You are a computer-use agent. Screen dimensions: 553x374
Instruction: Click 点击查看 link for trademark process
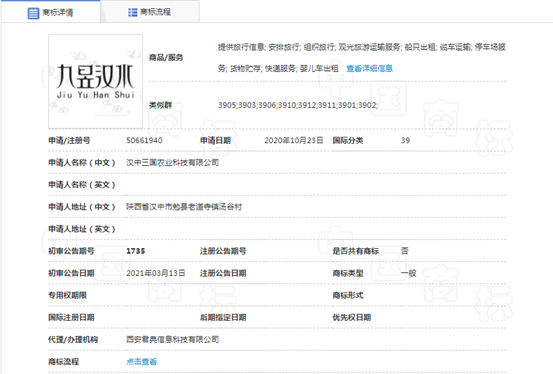141,362
